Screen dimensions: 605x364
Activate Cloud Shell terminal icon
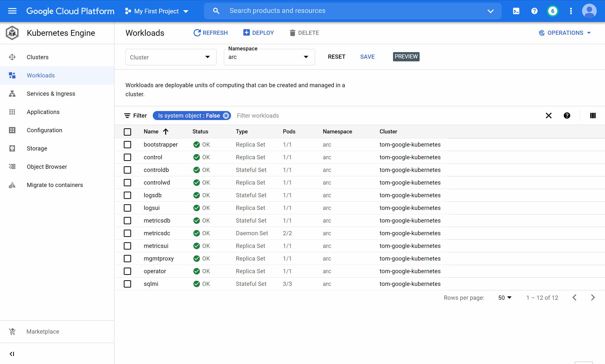click(x=516, y=11)
